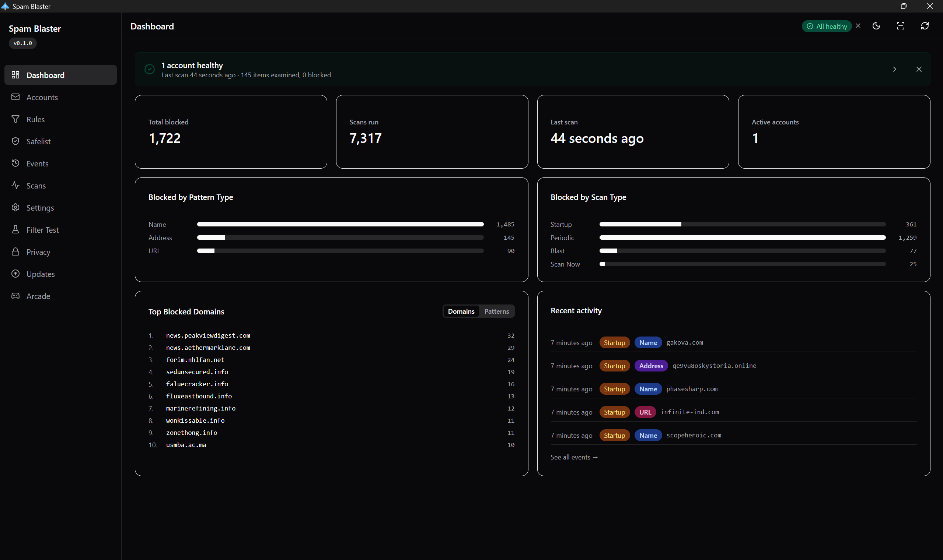Click the v0.1.0 version badge
The image size is (943, 560).
click(x=22, y=43)
